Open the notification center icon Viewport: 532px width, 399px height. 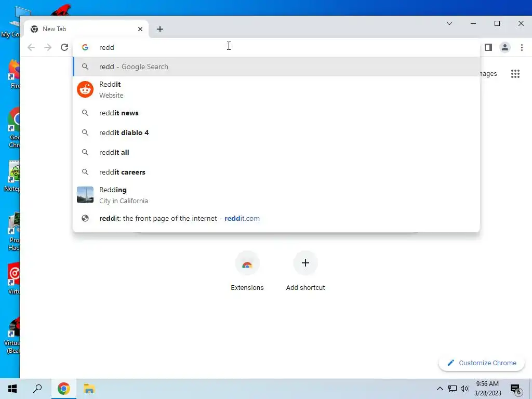pyautogui.click(x=516, y=389)
